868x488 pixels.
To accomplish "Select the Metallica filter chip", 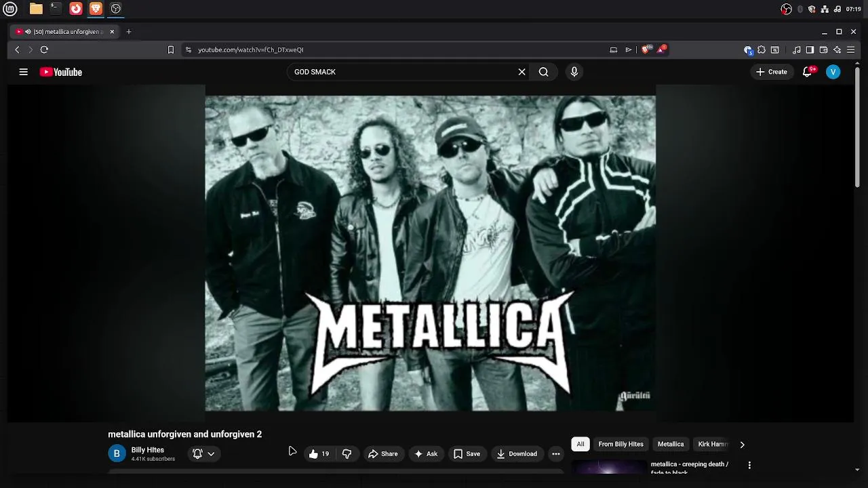I will pyautogui.click(x=671, y=444).
